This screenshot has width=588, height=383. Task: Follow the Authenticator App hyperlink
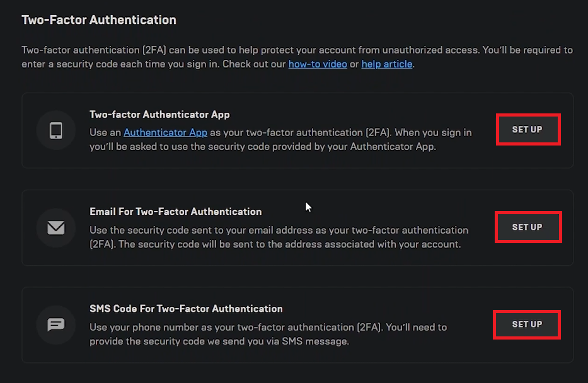point(165,132)
